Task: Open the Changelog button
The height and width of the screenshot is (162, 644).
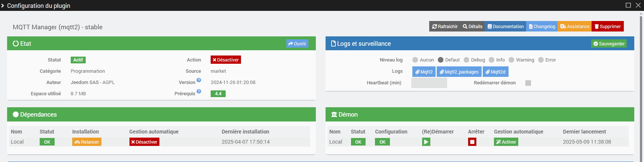Action: click(x=542, y=26)
